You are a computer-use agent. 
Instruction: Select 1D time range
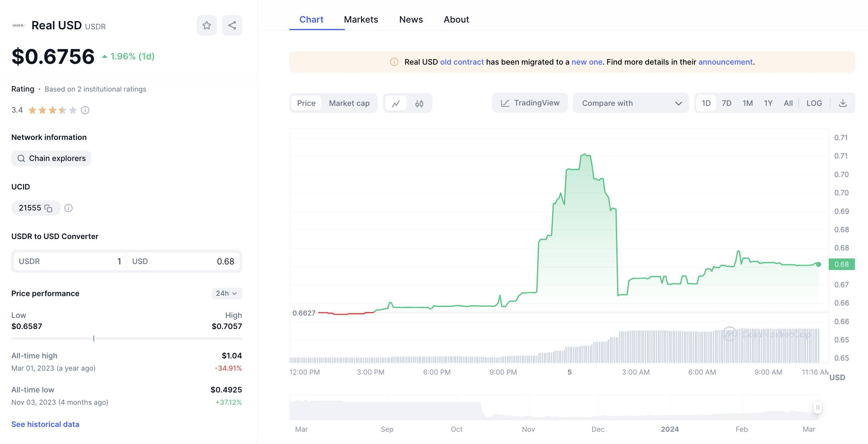point(706,103)
